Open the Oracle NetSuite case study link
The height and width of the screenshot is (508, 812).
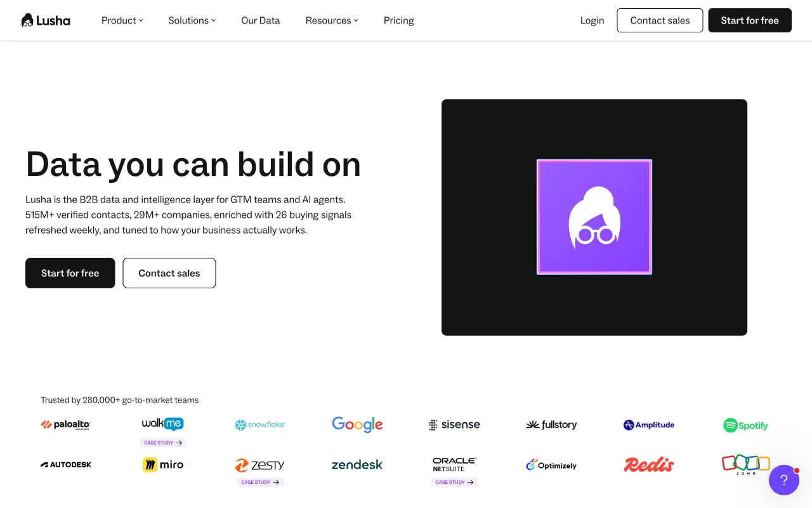tap(454, 482)
